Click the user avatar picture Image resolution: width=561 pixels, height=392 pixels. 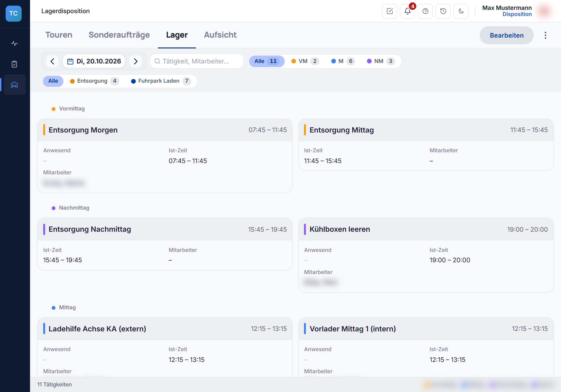click(x=544, y=11)
